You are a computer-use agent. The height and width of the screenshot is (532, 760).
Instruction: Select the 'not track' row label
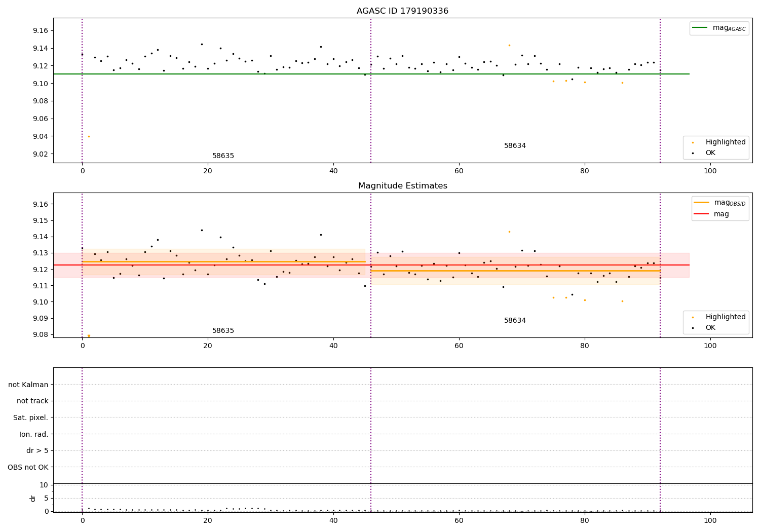[x=32, y=401]
